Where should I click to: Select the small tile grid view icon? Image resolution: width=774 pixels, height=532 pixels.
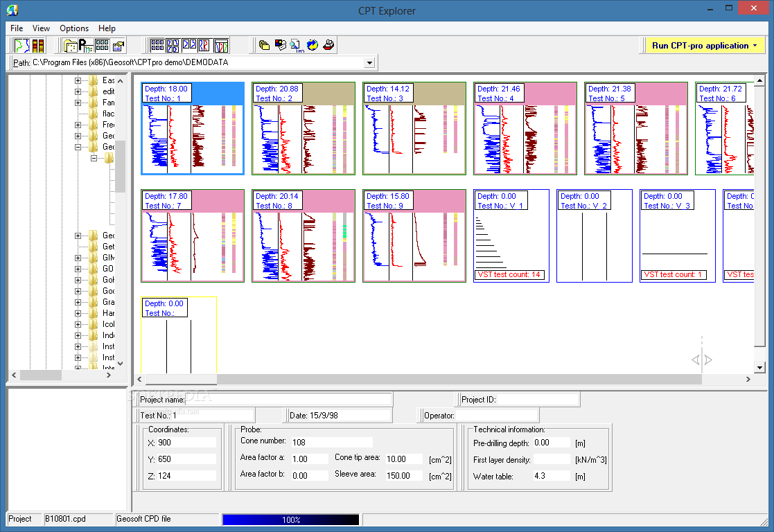click(157, 46)
